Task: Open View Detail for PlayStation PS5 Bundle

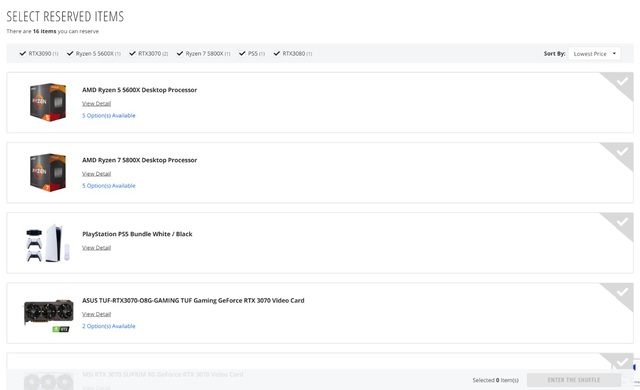Action: coord(96,248)
